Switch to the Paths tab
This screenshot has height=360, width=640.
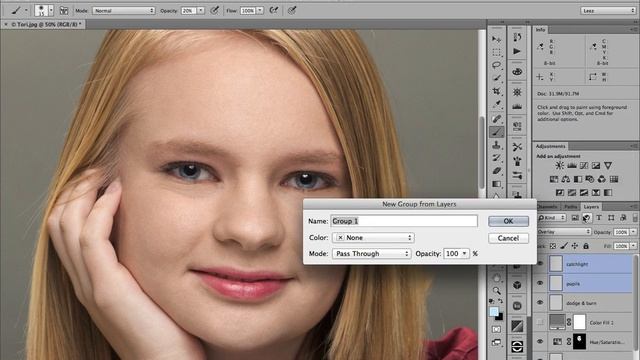pos(570,207)
